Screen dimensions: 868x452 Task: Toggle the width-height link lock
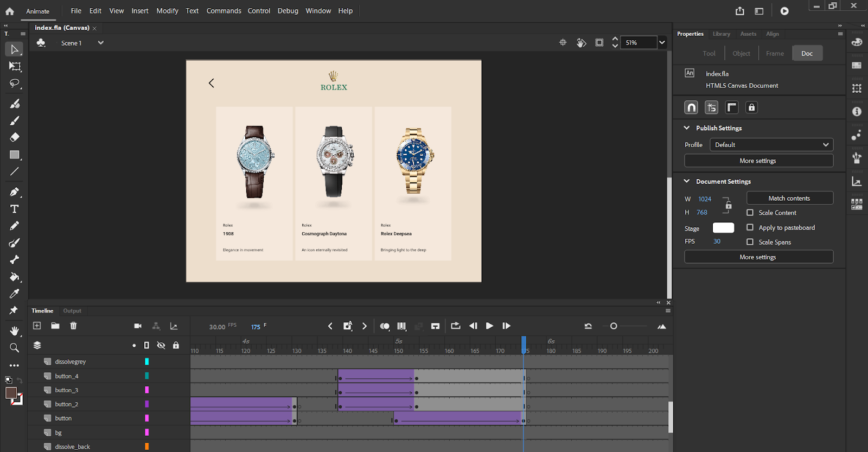click(728, 205)
